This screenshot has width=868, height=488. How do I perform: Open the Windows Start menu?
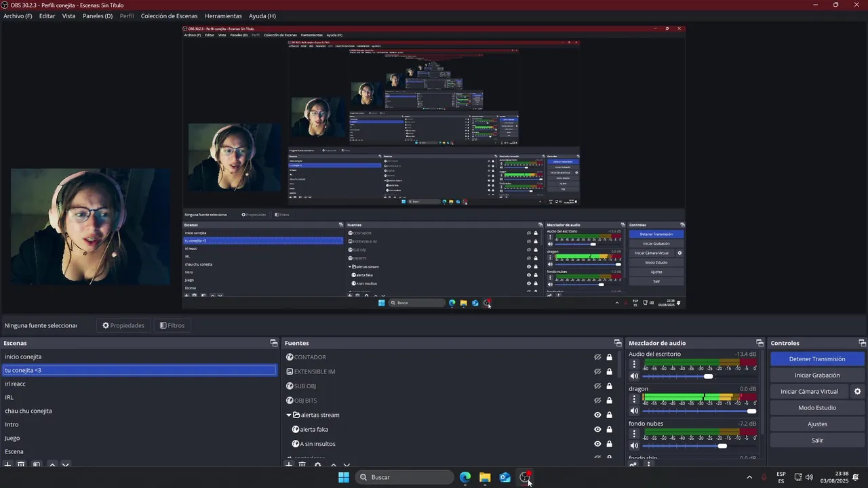pyautogui.click(x=344, y=477)
